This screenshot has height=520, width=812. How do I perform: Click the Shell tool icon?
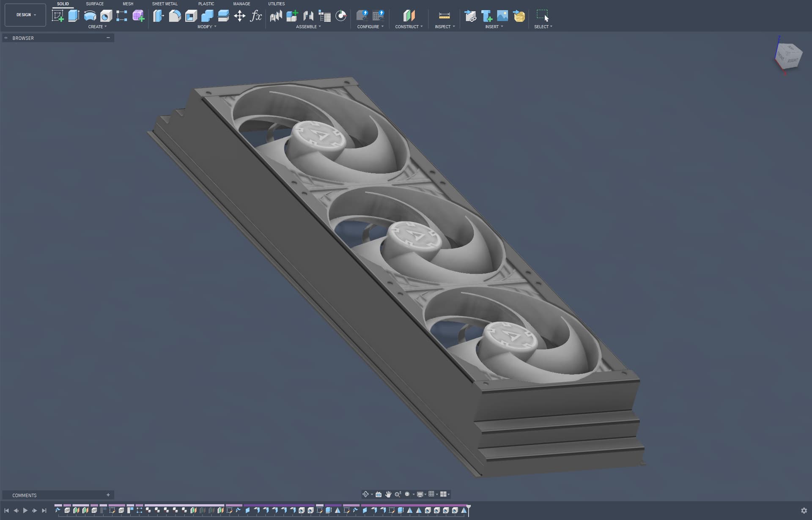[x=191, y=16]
